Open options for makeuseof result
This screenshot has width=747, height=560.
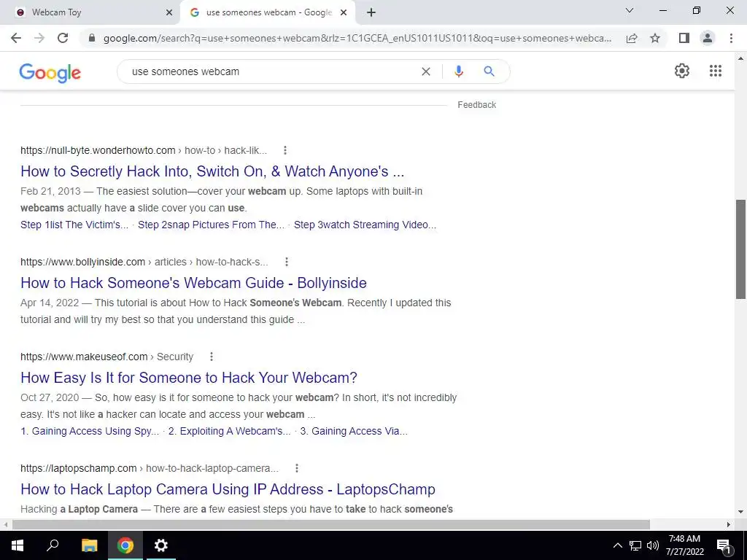click(x=212, y=357)
